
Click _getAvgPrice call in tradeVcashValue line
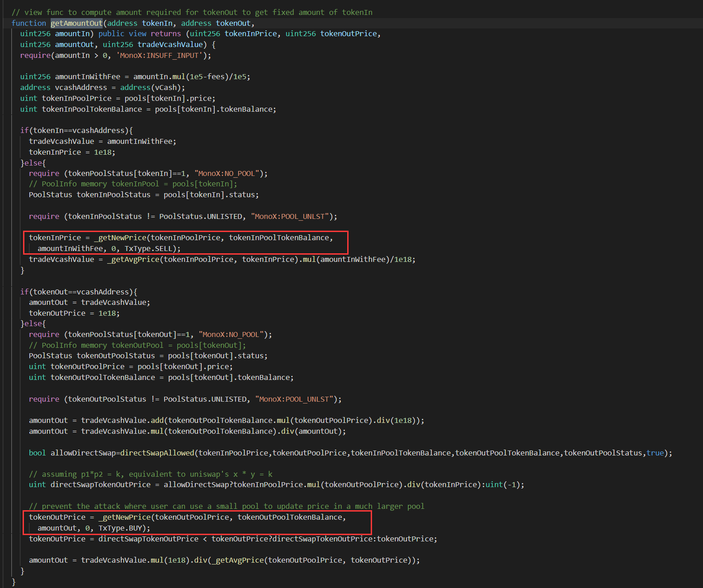pyautogui.click(x=200, y=259)
